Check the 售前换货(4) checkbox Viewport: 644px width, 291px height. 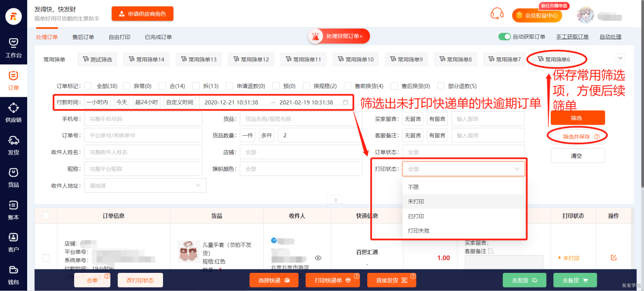point(347,86)
